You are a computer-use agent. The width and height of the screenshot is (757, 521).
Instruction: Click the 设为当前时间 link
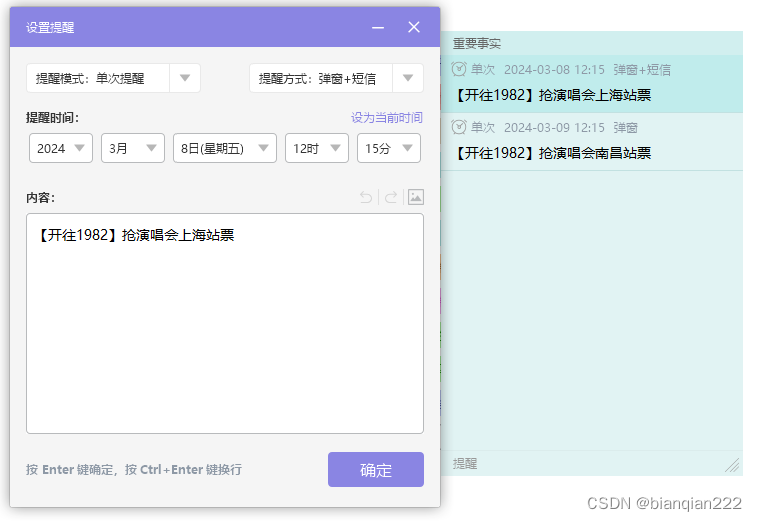tap(386, 117)
